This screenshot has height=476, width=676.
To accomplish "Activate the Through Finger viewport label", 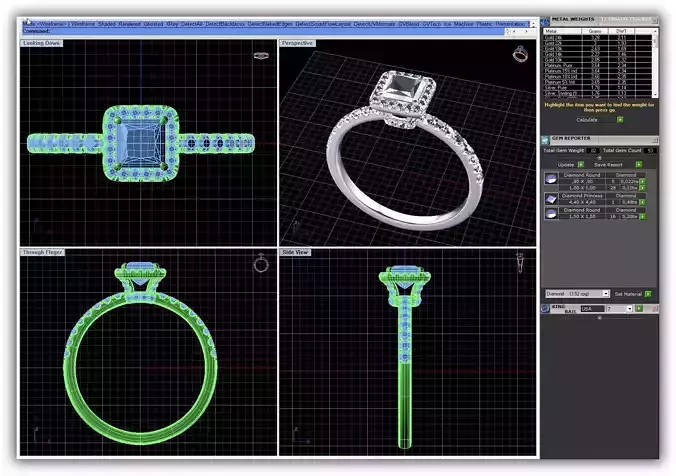I will 42,252.
